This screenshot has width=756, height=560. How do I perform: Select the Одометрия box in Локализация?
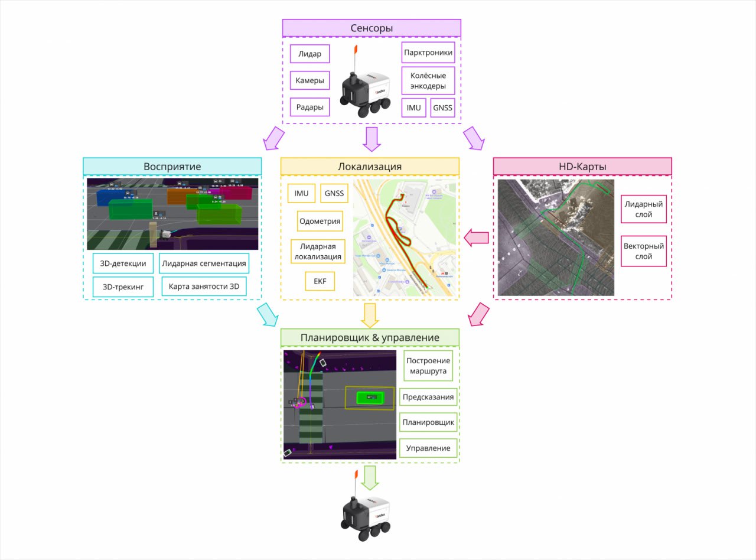pyautogui.click(x=320, y=222)
